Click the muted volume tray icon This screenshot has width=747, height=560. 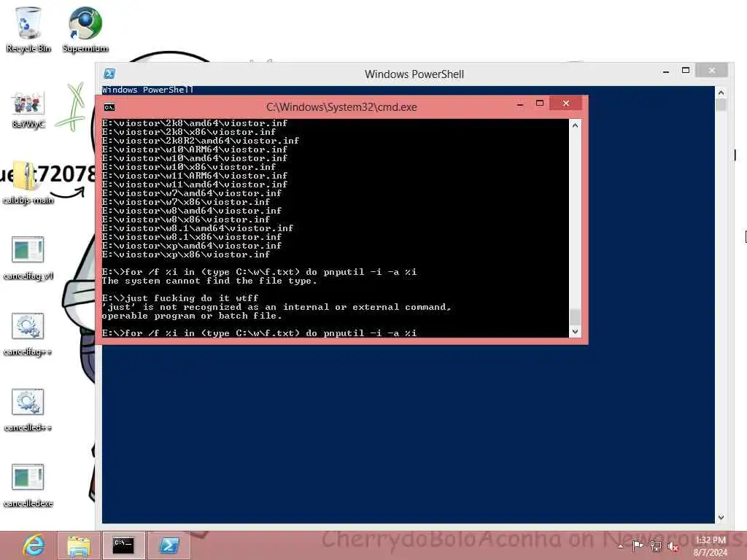(x=673, y=546)
